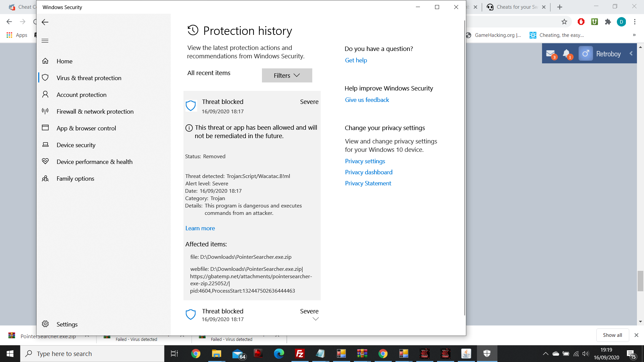
Task: Open WinRAR from taskbar
Action: (x=362, y=354)
